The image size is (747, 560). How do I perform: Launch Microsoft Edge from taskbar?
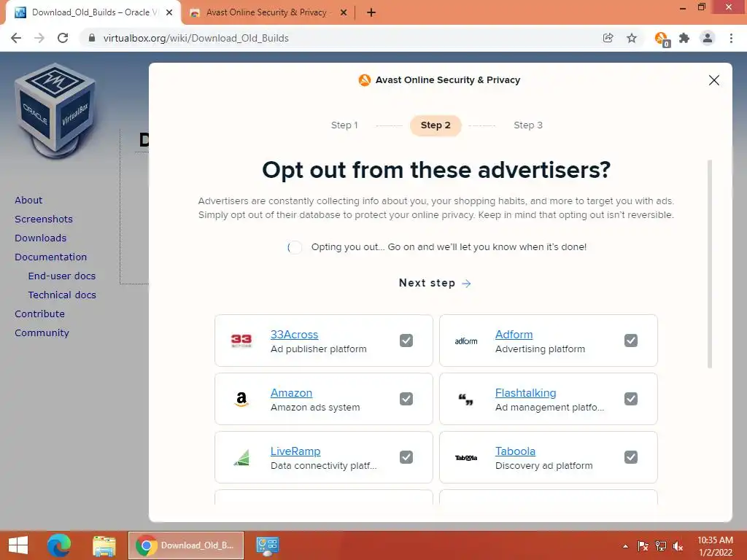(59, 545)
